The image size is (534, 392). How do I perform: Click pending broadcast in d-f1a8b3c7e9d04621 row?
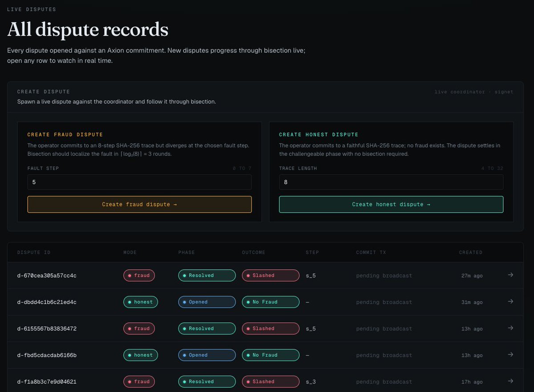coord(384,382)
